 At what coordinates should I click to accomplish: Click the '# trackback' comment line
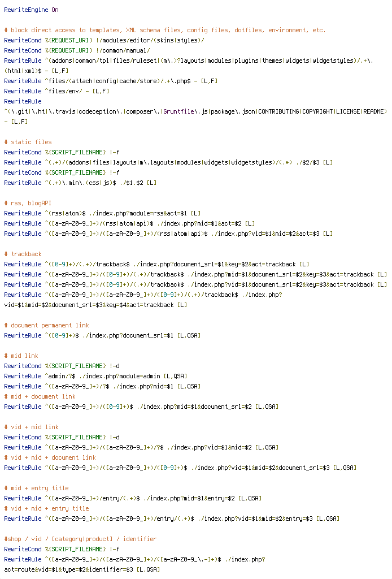pos(23,254)
